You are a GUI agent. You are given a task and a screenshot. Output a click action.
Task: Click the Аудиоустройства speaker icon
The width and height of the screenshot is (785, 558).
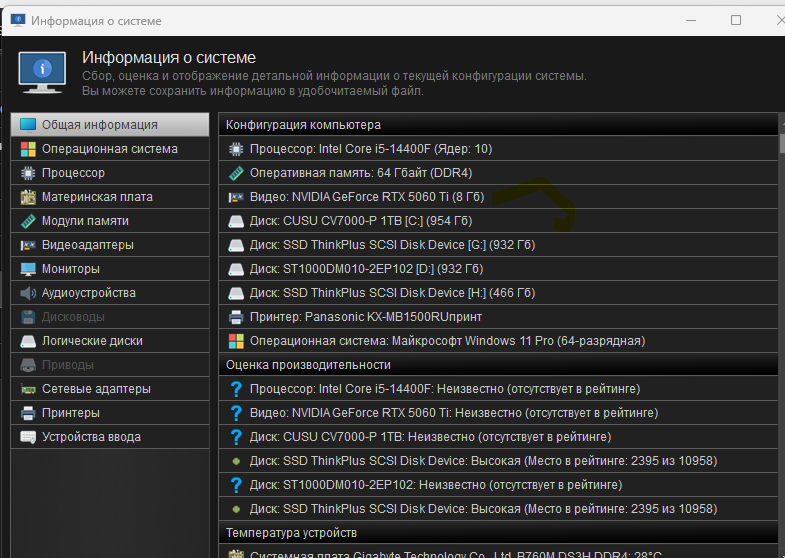[28, 293]
